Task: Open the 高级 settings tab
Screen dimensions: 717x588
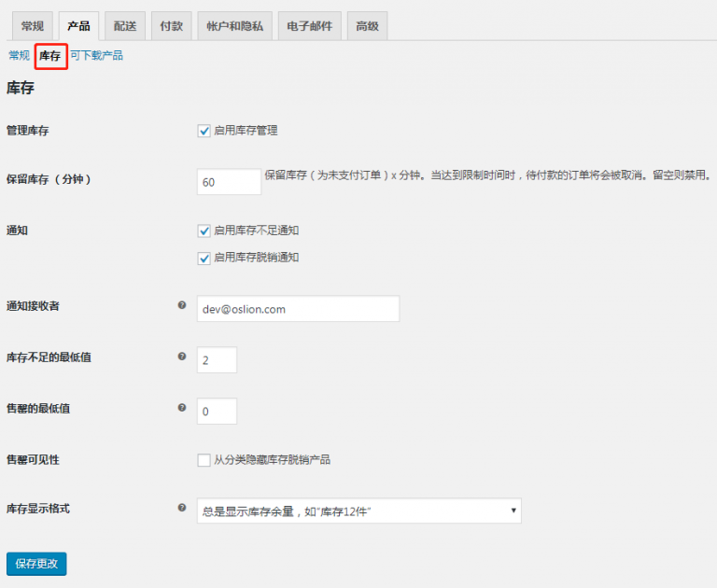Action: click(x=367, y=26)
